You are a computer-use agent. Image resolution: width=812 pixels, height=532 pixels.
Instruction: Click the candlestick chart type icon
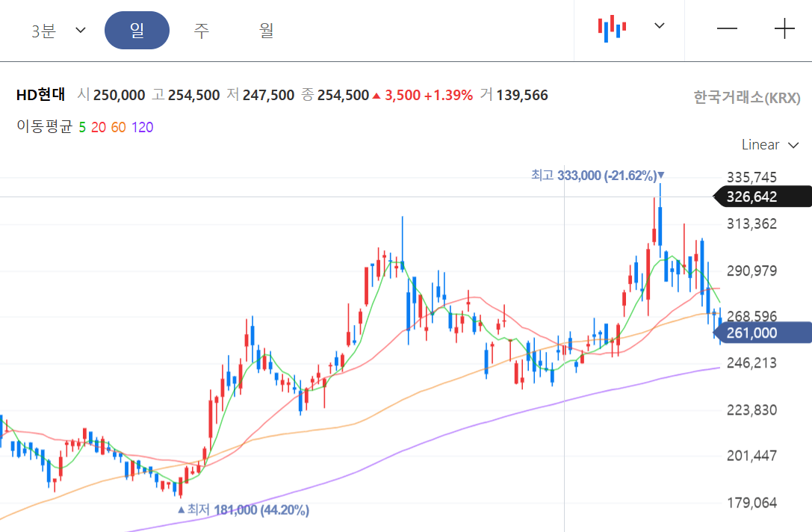pyautogui.click(x=612, y=28)
